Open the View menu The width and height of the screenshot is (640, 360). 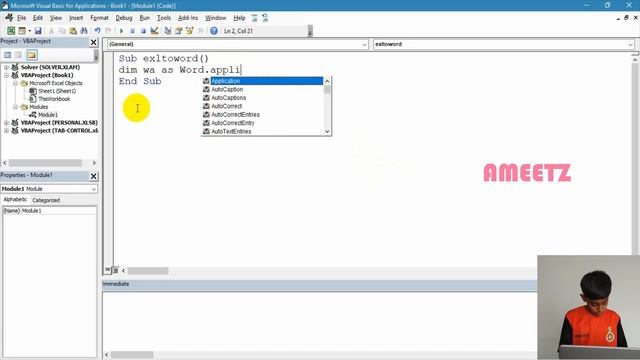click(56, 18)
